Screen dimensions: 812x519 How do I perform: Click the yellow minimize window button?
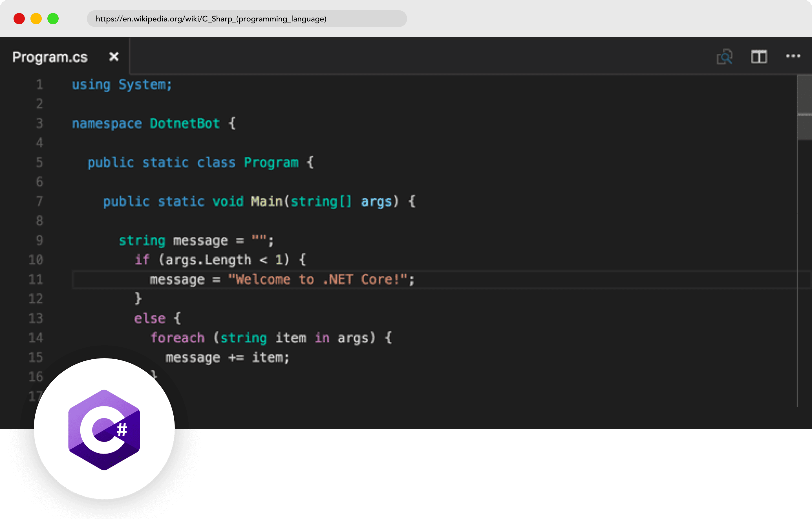[36, 19]
